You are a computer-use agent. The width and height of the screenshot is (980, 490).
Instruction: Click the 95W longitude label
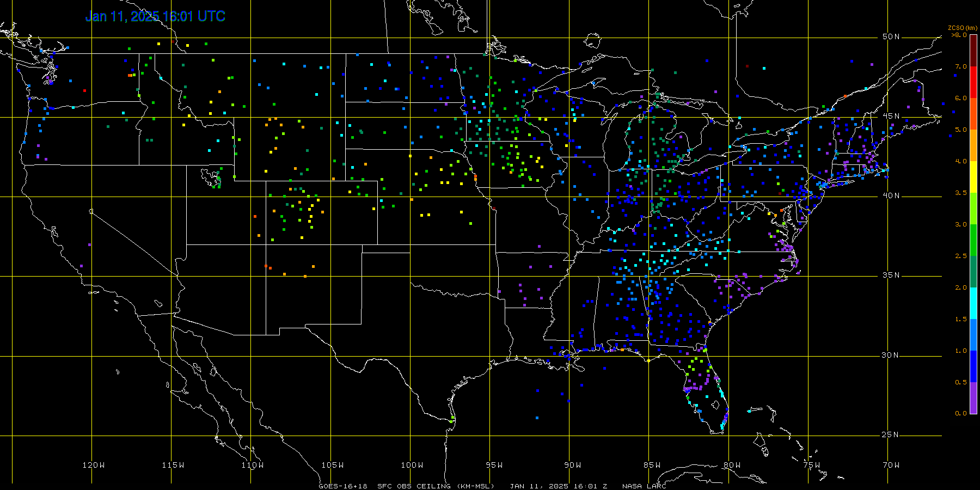point(494,465)
